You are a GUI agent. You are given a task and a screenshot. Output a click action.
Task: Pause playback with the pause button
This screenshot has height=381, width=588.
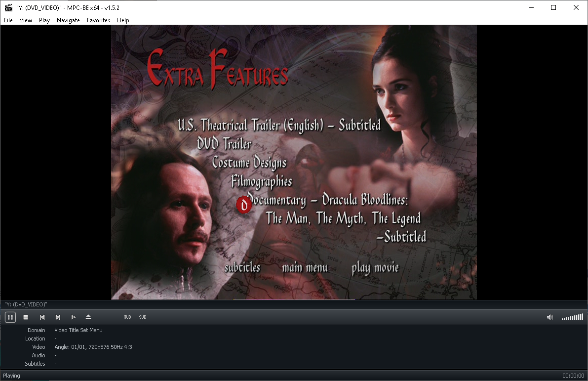point(10,317)
